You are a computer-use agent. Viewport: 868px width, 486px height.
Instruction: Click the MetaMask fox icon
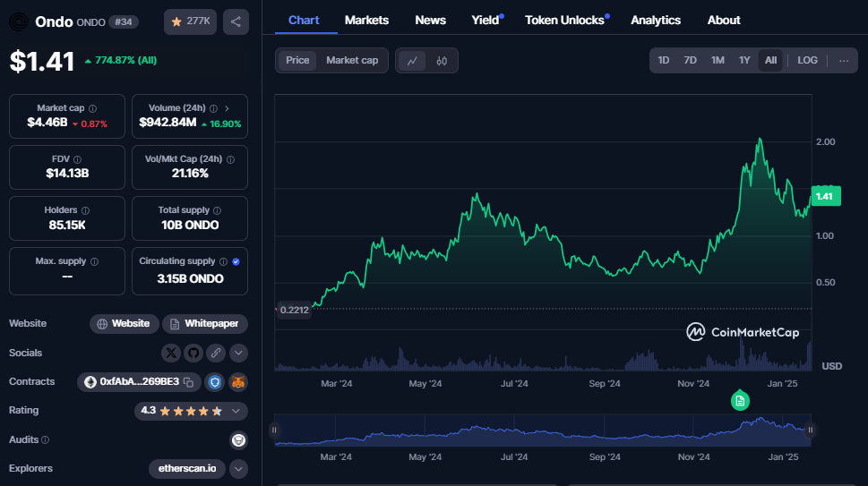(238, 382)
